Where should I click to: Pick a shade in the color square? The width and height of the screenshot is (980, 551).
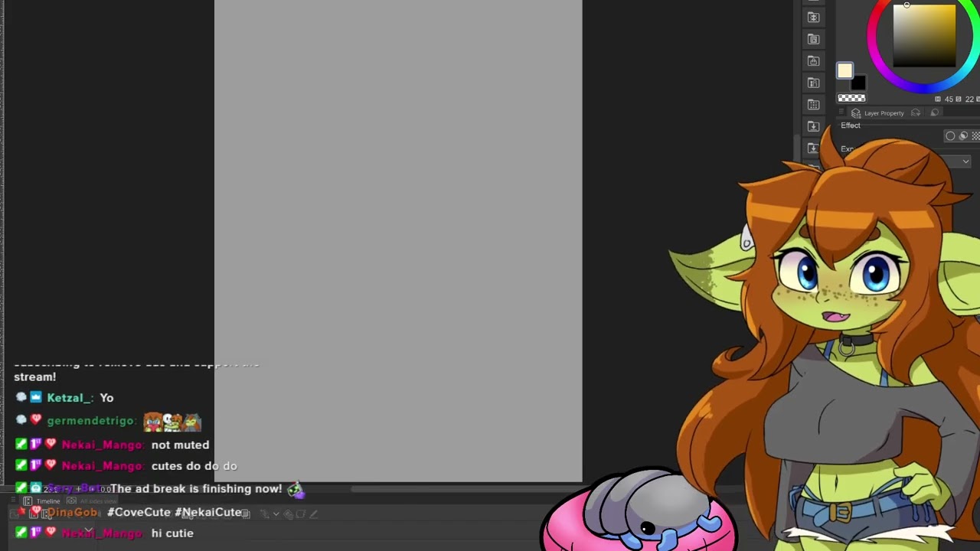click(x=924, y=35)
